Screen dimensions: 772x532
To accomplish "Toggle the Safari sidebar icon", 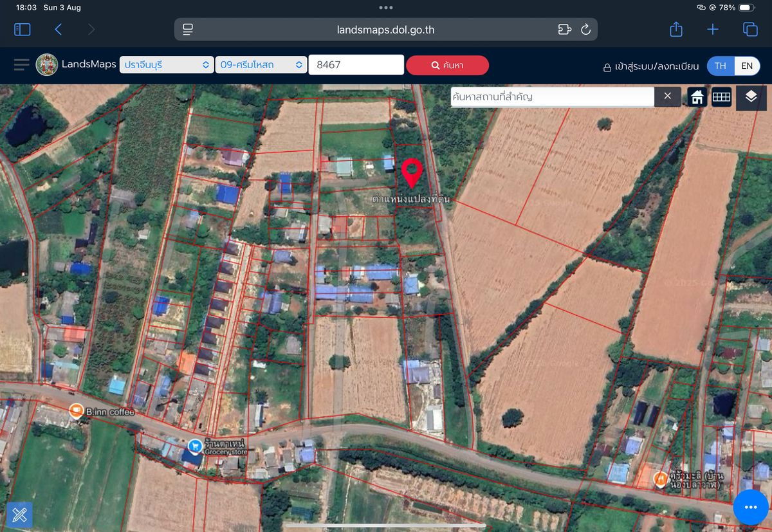I will coord(23,30).
